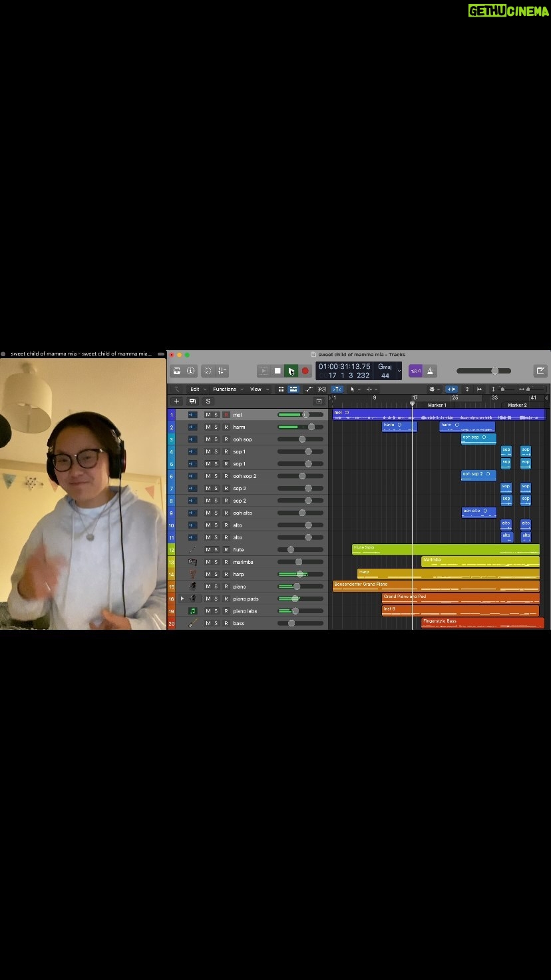Screen dimensions: 551x980
Task: Open the Functions menu in Tracks area
Action: 225,389
